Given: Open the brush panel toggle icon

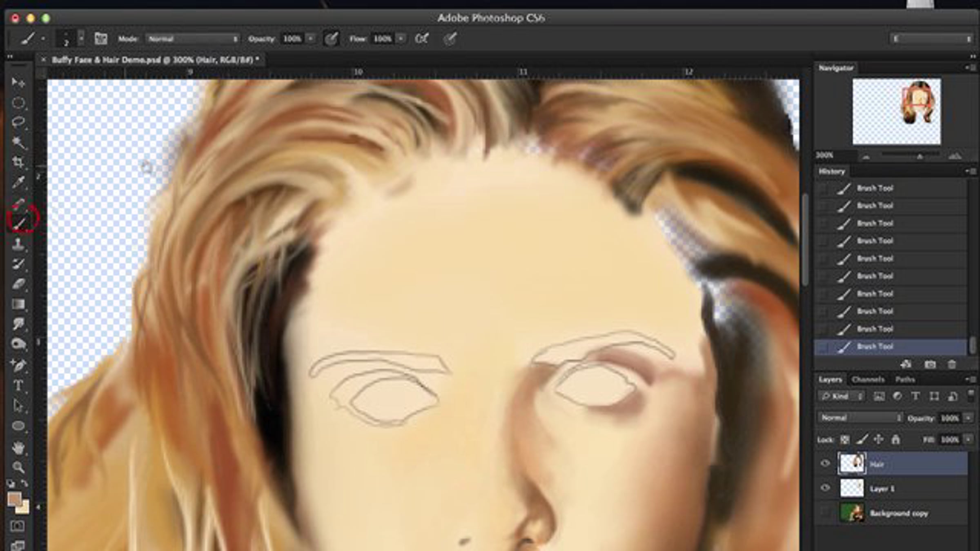Looking at the screenshot, I should coord(101,39).
